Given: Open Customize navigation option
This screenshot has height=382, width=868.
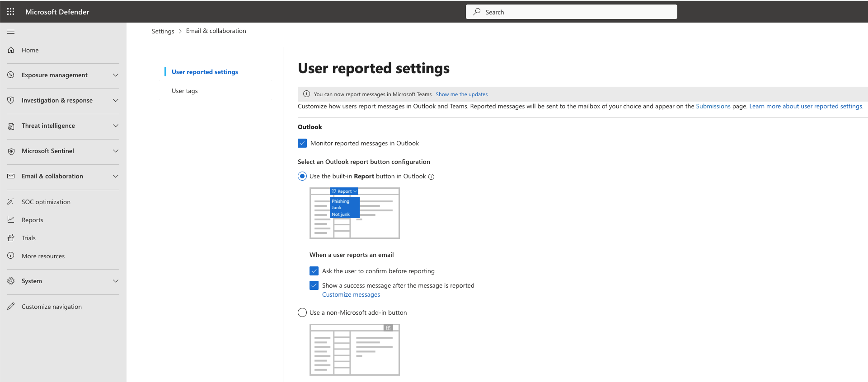Looking at the screenshot, I should 52,307.
